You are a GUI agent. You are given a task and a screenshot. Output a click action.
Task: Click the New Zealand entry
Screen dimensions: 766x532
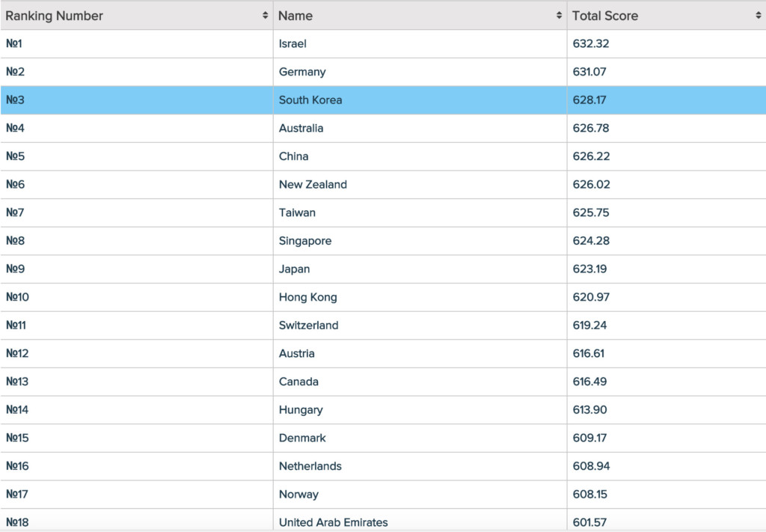pos(313,185)
